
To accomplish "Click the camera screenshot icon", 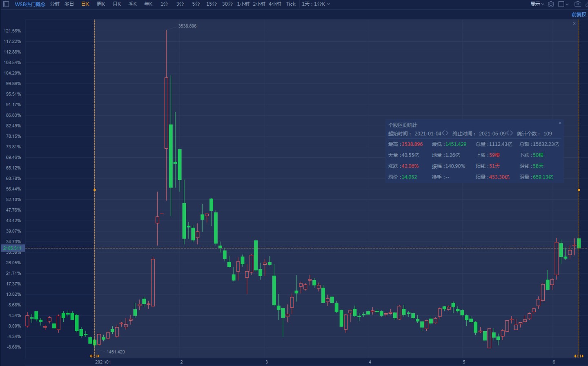I will (577, 4).
